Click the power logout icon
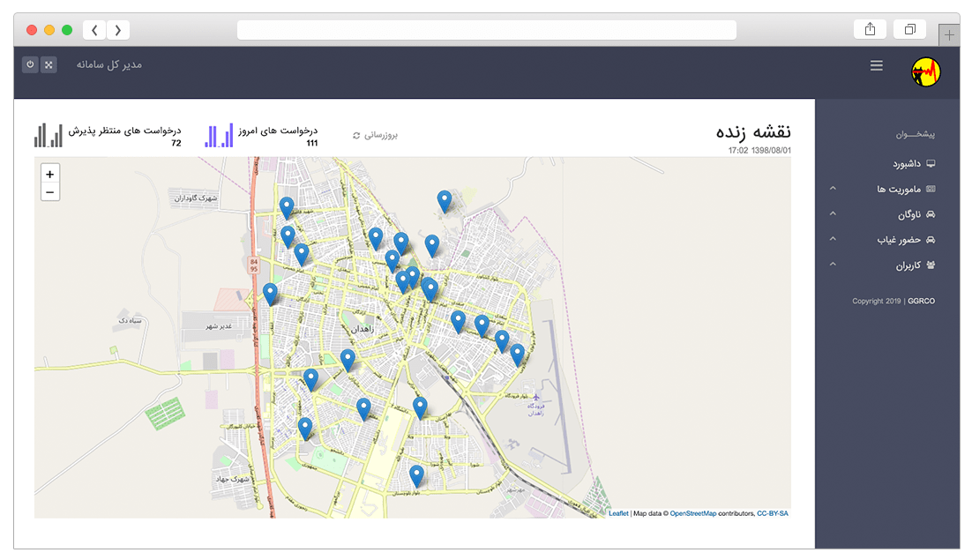Viewport: 972px width, 560px height. (30, 65)
